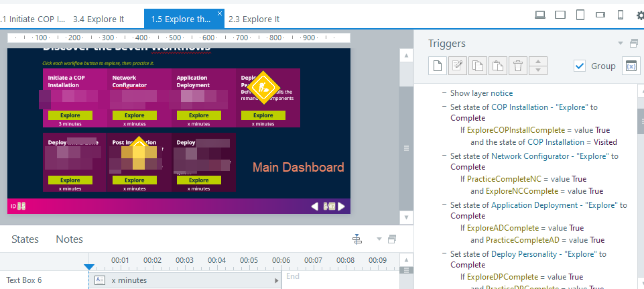Viewport: 644px width, 289px height.
Task: Click the previous slide arrow on the slide
Action: [314, 207]
